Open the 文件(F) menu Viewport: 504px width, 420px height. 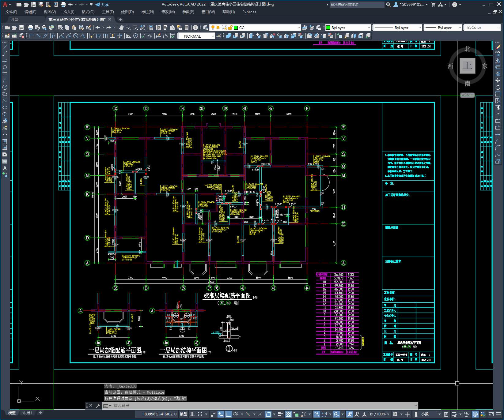11,12
